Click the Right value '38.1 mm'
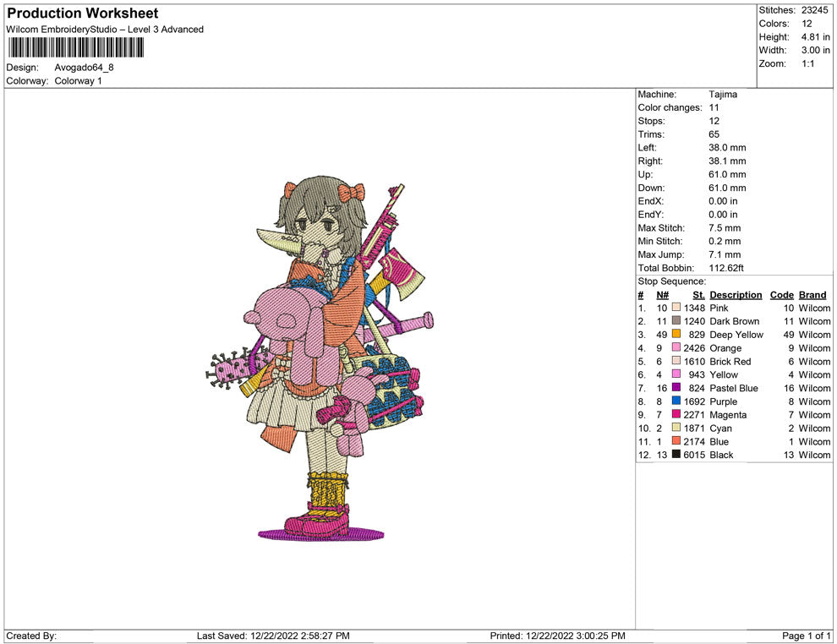Image resolution: width=837 pixels, height=644 pixels. [x=727, y=161]
